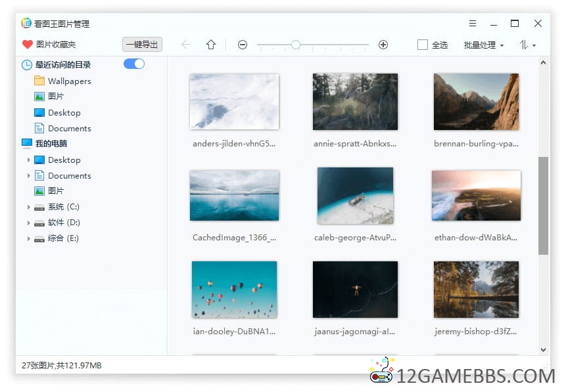The height and width of the screenshot is (392, 566).
Task: Expand the 软件 (D:) drive
Action: coord(28,223)
